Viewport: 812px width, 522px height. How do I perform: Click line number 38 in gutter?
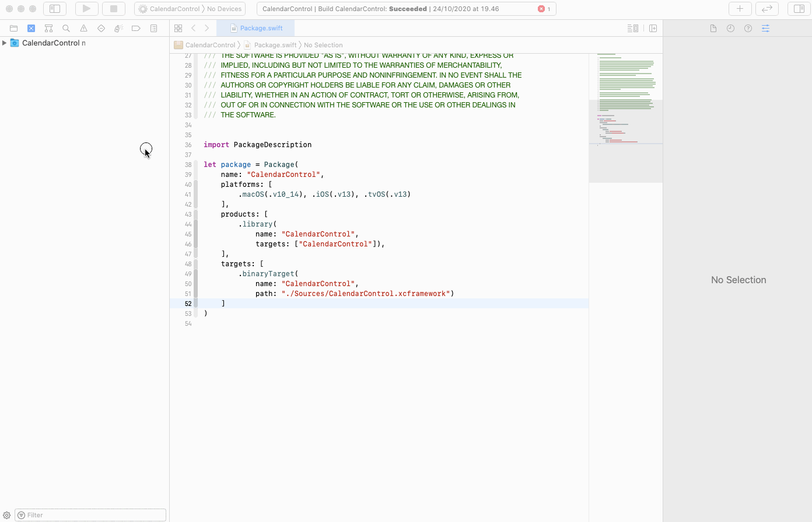pyautogui.click(x=188, y=165)
